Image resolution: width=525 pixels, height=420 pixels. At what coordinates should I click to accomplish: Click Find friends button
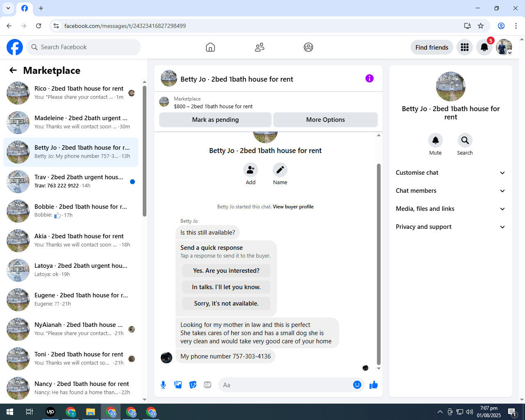pyautogui.click(x=432, y=47)
